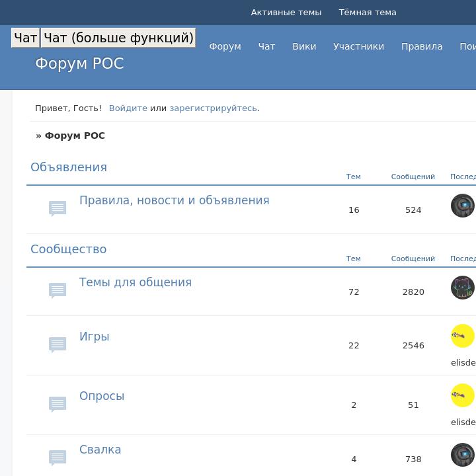Click the зарегистрируйтесь link
The image size is (476, 476).
point(213,108)
